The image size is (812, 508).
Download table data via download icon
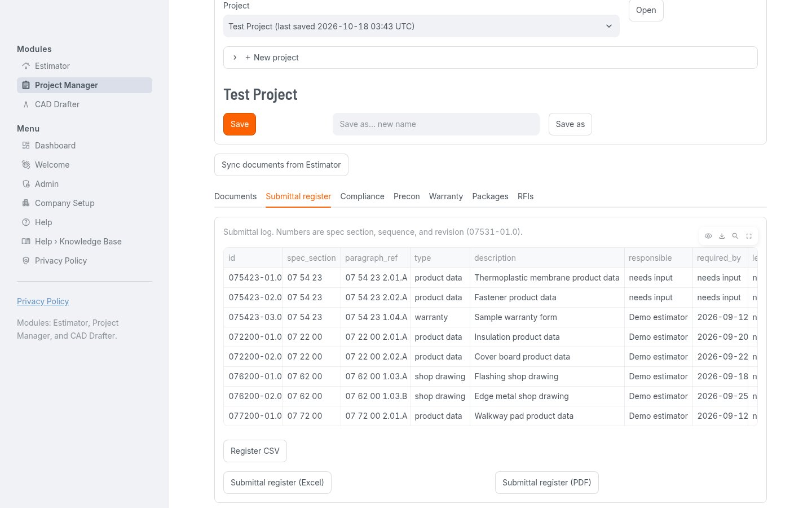point(722,236)
